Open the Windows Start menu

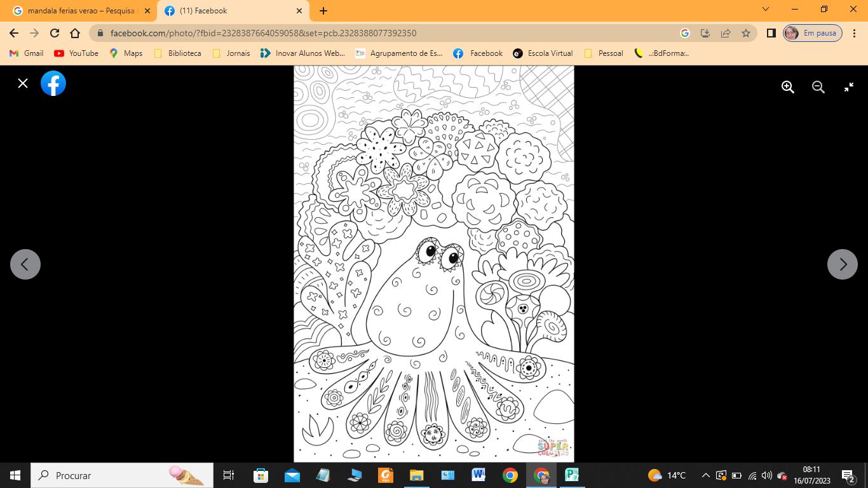[x=15, y=475]
